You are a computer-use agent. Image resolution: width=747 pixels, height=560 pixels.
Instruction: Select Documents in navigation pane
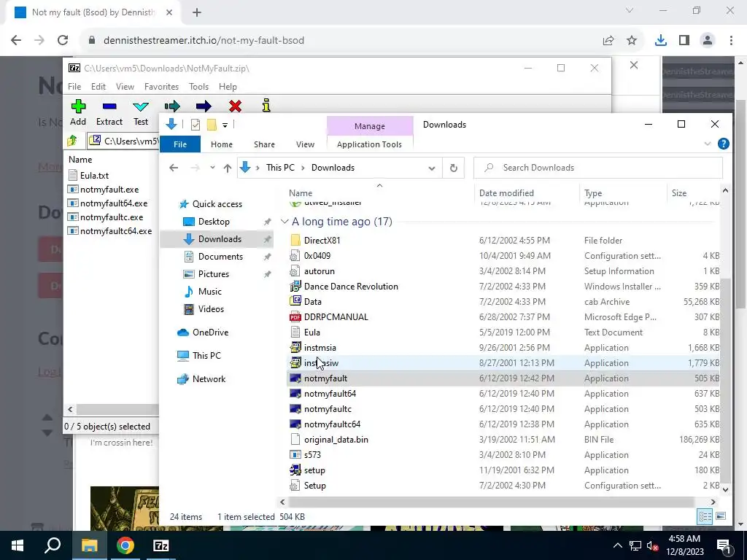(x=220, y=256)
